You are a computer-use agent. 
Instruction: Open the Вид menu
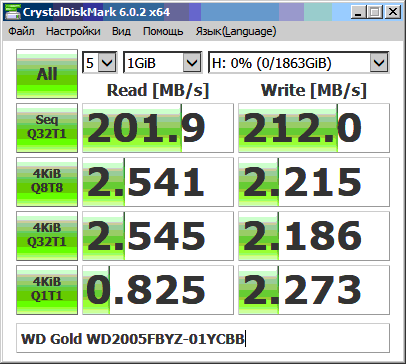pos(121,31)
